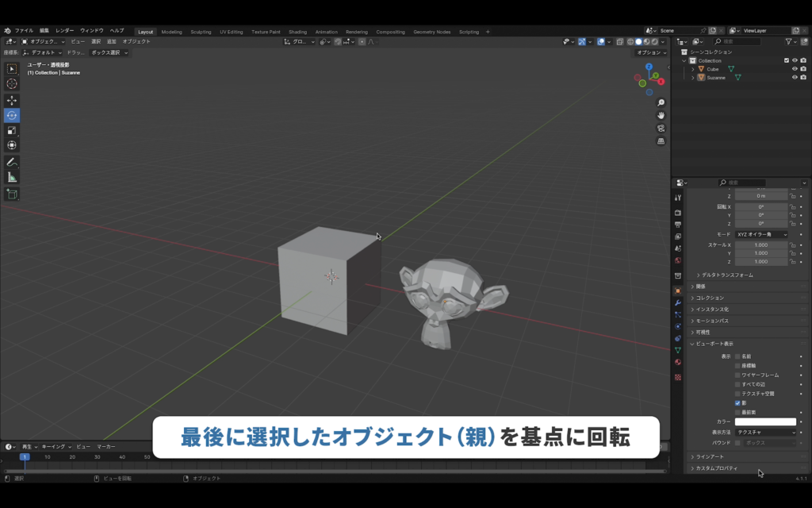Expand the Cube item in outliner
Screen dimensions: 812x508
tap(693, 69)
